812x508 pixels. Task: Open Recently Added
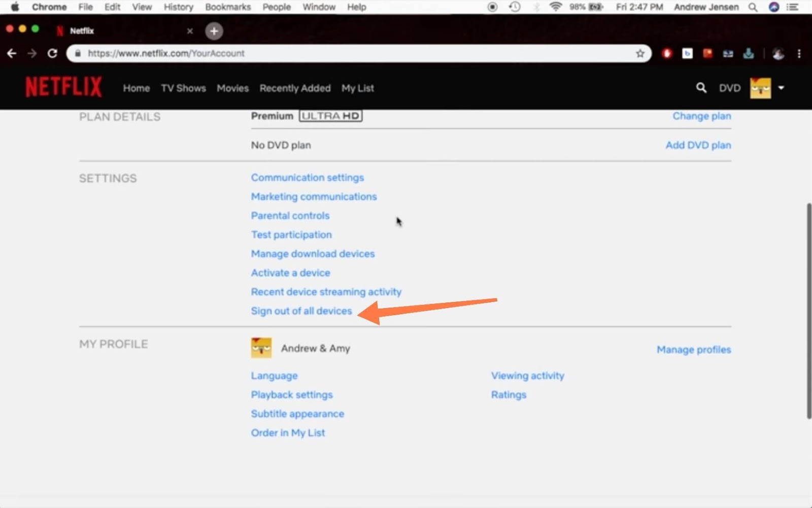click(x=295, y=88)
